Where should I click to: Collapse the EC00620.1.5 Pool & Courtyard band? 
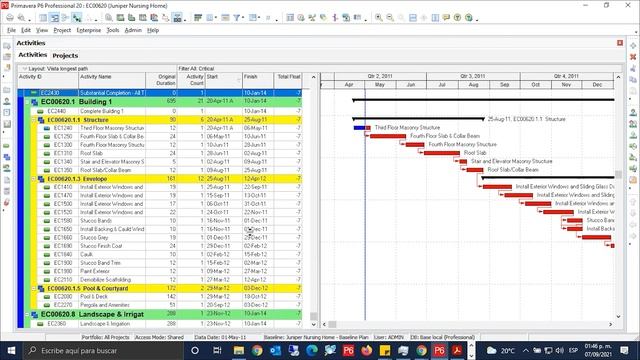[34, 288]
